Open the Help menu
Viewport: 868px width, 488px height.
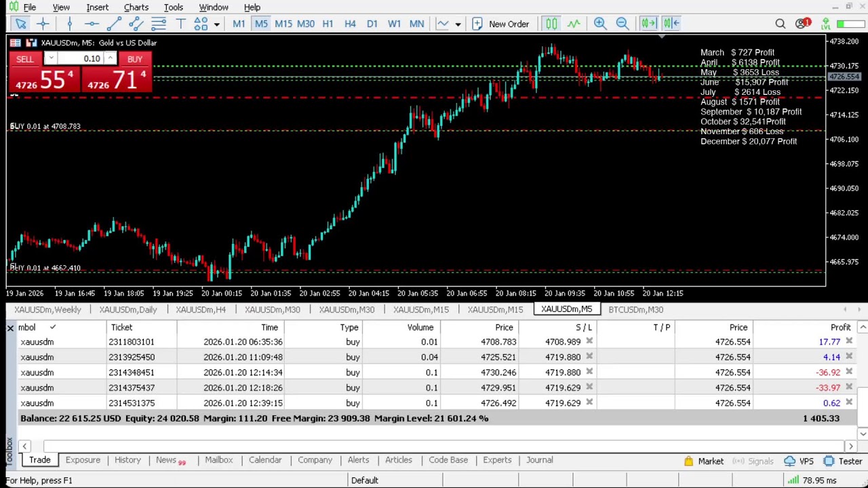[x=252, y=7]
